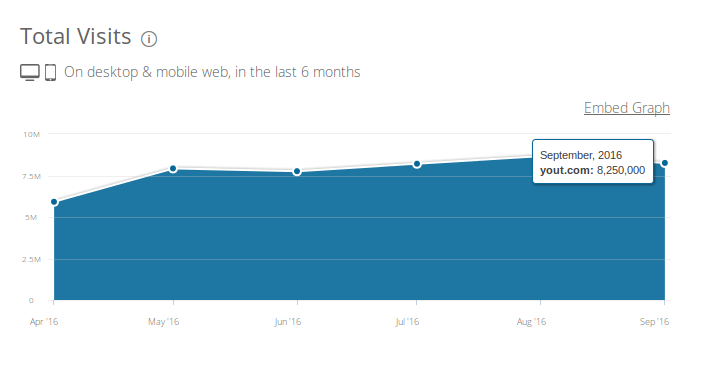This screenshot has height=369, width=719.
Task: Click the May '16 axis label
Action: click(163, 322)
